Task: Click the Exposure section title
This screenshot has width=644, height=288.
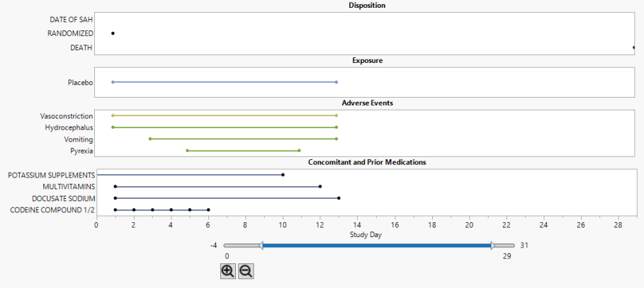Action: pyautogui.click(x=367, y=60)
